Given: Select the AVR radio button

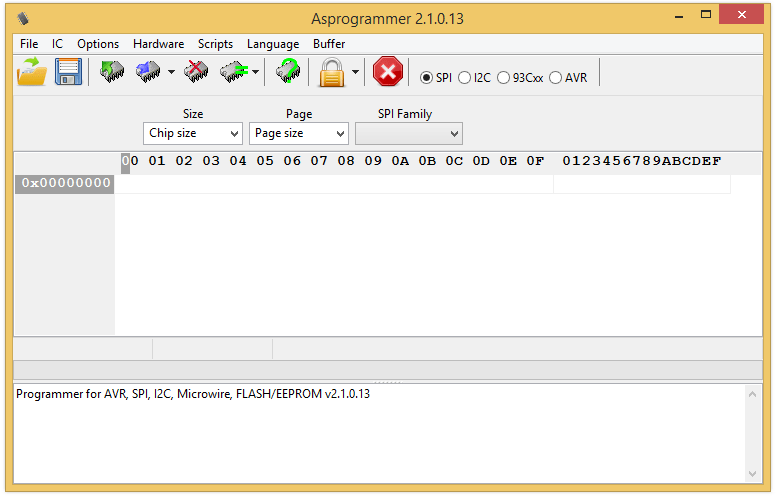Looking at the screenshot, I should tap(568, 78).
